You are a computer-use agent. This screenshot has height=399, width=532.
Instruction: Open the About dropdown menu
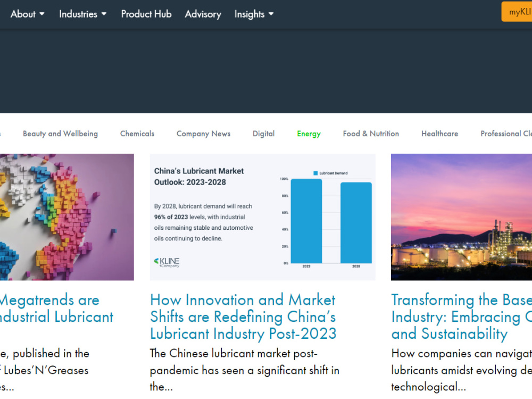(x=28, y=14)
